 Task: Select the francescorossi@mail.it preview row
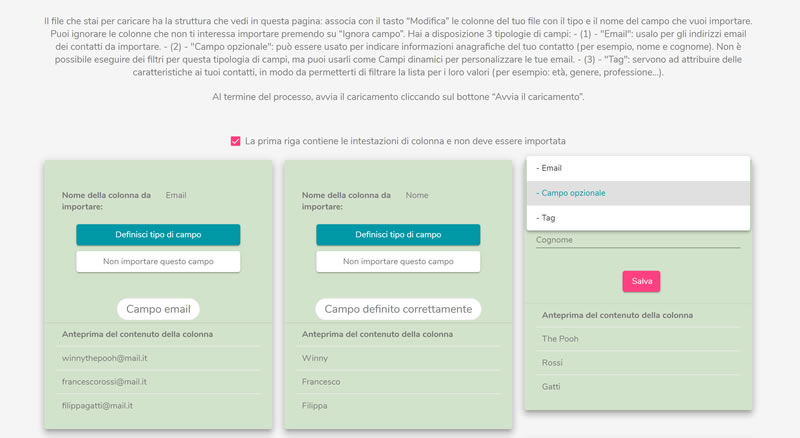tap(158, 382)
